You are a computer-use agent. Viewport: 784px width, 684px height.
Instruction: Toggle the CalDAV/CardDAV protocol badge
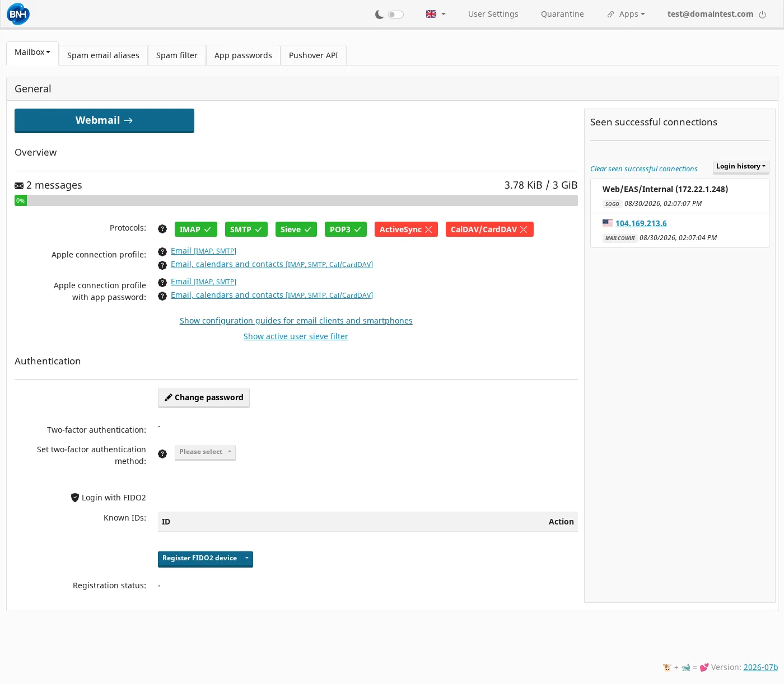pos(489,229)
